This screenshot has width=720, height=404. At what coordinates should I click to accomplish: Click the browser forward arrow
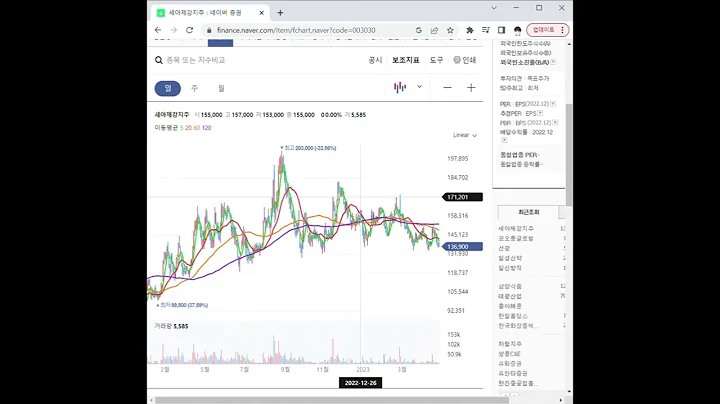[x=174, y=30]
